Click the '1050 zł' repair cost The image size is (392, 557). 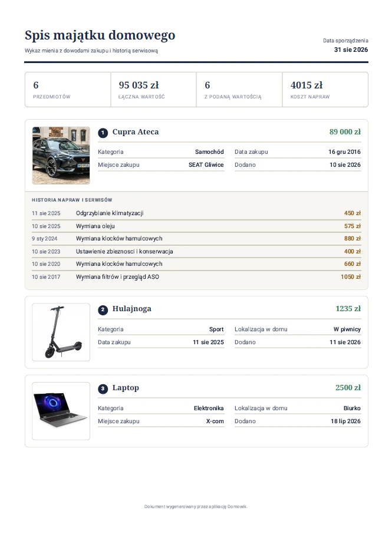pos(350,276)
